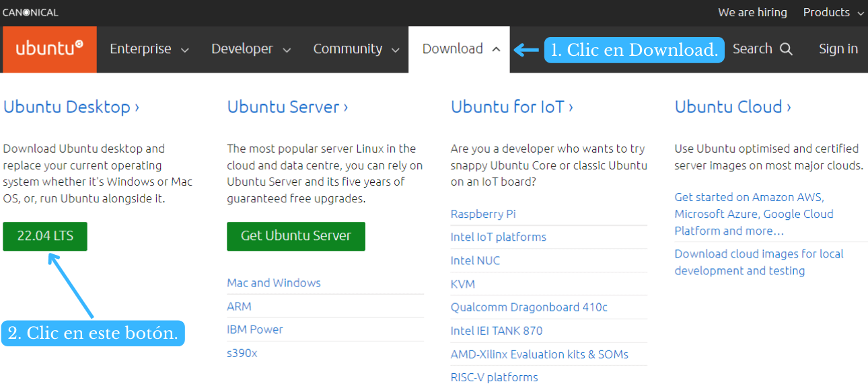This screenshot has height=388, width=868.
Task: Open the search magnifier
Action: [x=786, y=48]
